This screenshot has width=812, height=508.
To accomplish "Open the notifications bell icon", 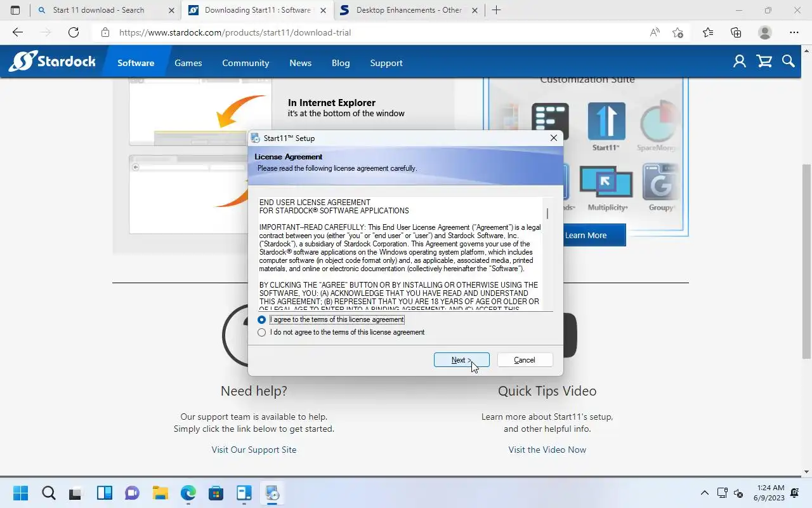I will click(x=795, y=493).
